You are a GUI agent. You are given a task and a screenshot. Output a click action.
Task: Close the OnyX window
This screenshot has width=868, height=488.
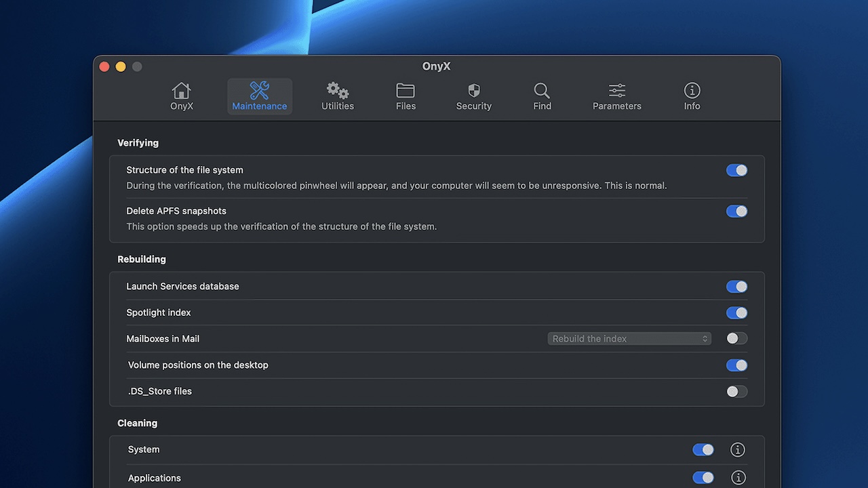(104, 66)
